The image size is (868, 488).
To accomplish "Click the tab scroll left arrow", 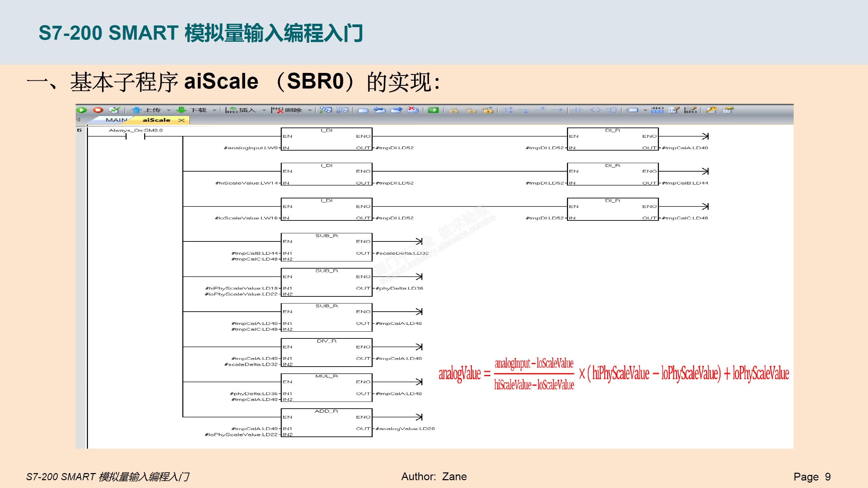I will click(78, 120).
